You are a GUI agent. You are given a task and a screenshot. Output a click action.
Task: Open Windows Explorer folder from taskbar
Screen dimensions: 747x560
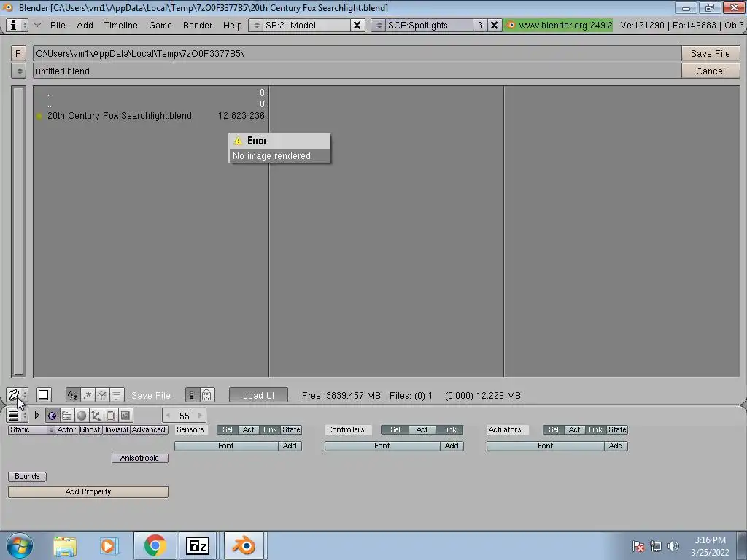65,545
